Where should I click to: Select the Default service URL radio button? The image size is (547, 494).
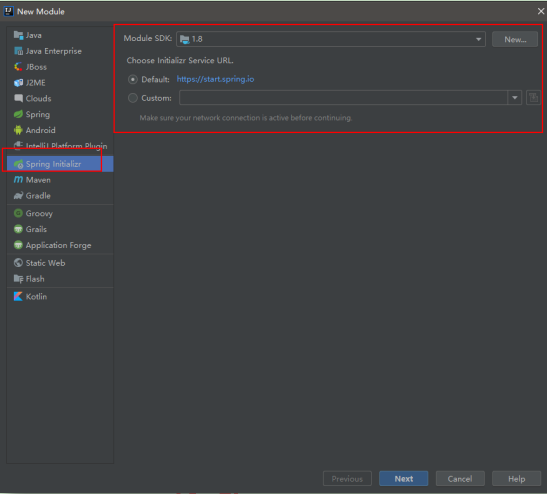(x=133, y=80)
